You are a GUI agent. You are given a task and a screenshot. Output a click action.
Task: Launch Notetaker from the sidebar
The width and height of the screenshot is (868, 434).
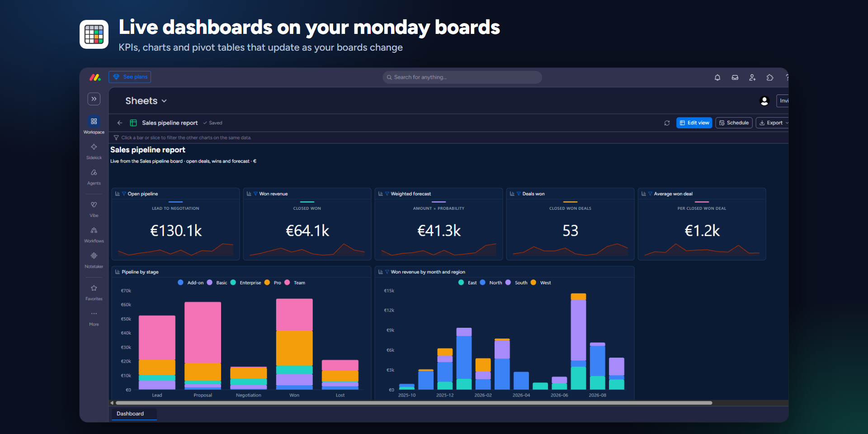[x=94, y=260]
